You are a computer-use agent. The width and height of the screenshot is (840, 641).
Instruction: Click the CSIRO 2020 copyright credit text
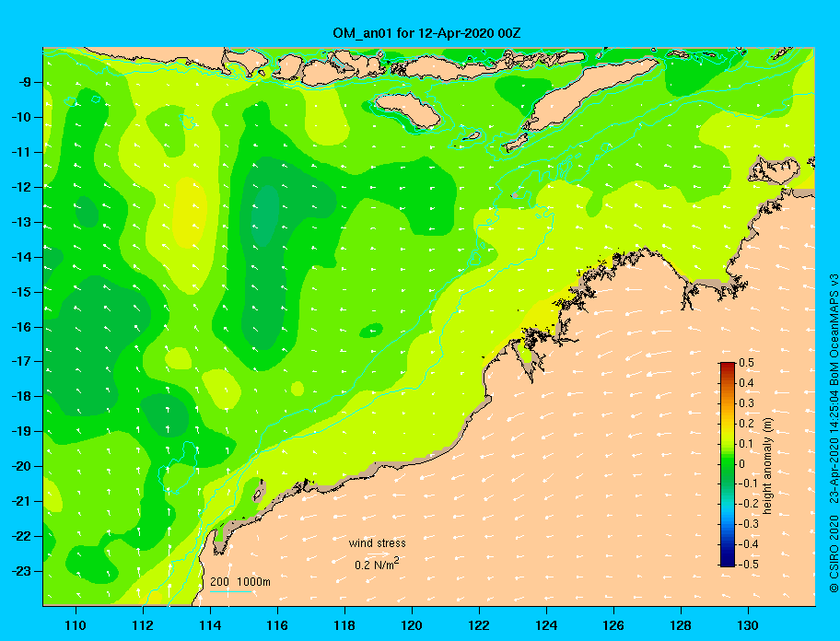click(834, 554)
